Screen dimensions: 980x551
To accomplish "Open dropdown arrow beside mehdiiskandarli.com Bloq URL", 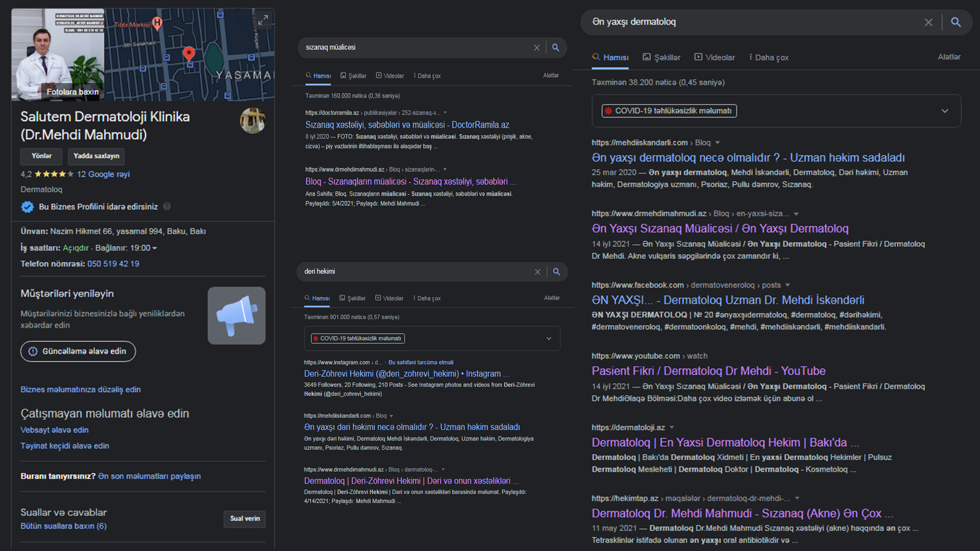I will [718, 143].
